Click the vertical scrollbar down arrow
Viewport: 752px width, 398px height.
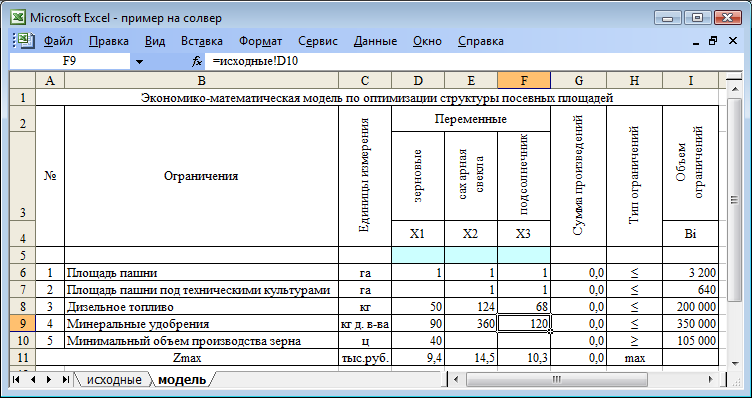734,363
